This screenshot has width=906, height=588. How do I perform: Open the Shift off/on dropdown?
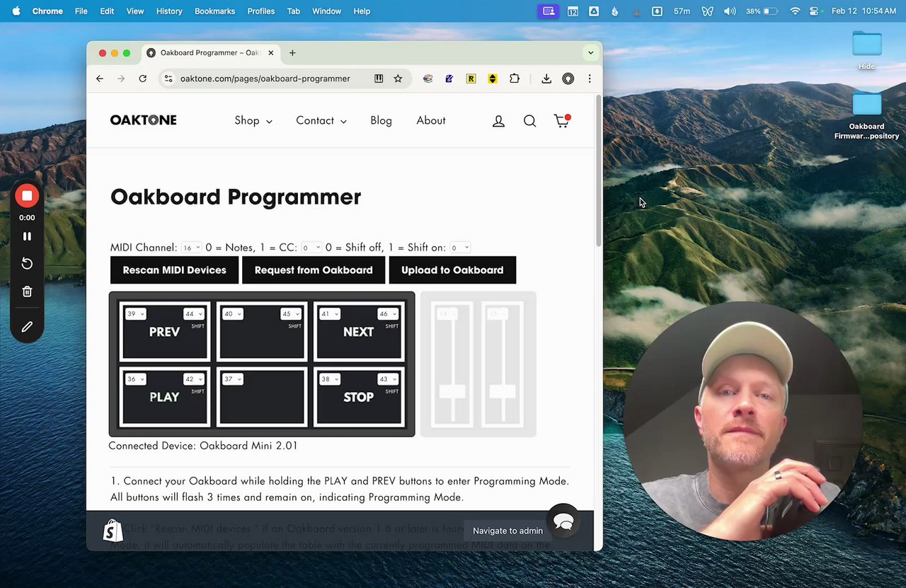[x=460, y=248]
